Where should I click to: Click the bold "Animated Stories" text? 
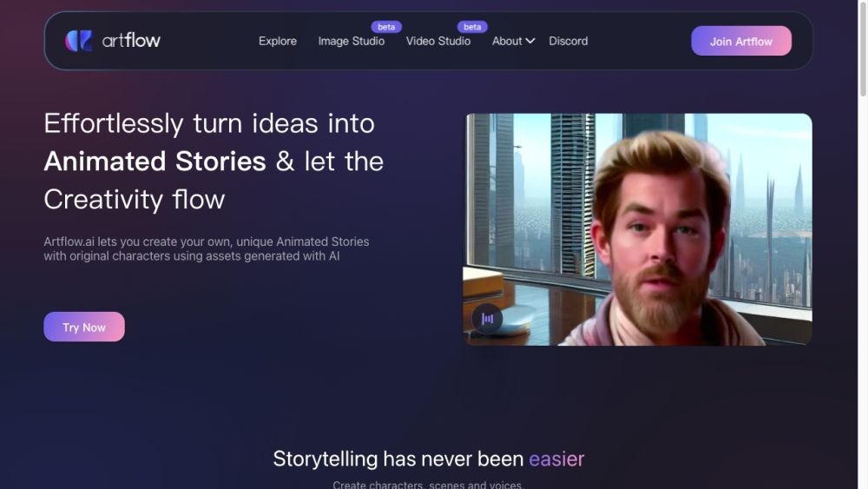(155, 162)
